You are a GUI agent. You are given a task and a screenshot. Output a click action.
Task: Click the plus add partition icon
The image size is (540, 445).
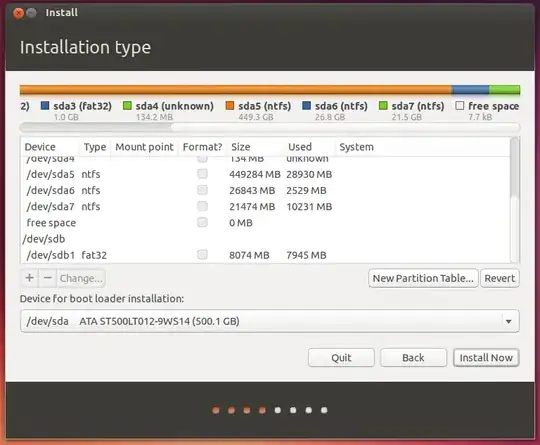(x=30, y=278)
